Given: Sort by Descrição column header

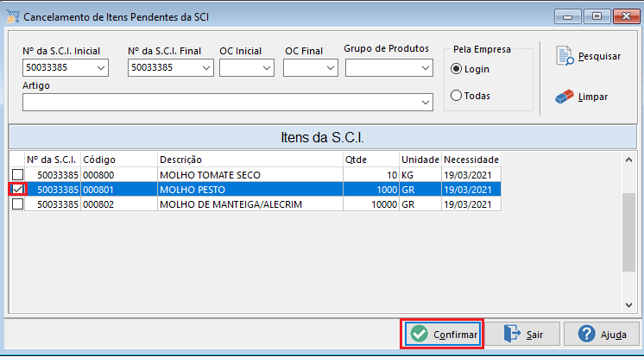Looking at the screenshot, I should tap(250, 160).
